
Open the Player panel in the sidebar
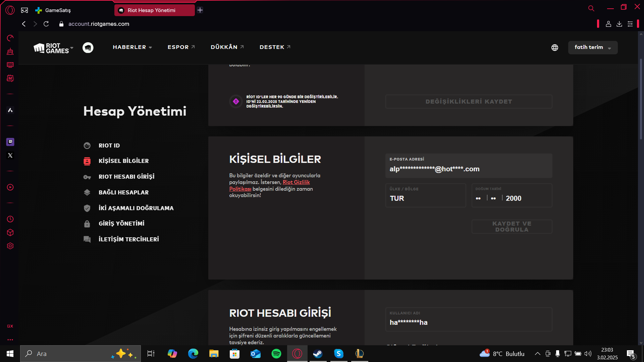[10, 187]
